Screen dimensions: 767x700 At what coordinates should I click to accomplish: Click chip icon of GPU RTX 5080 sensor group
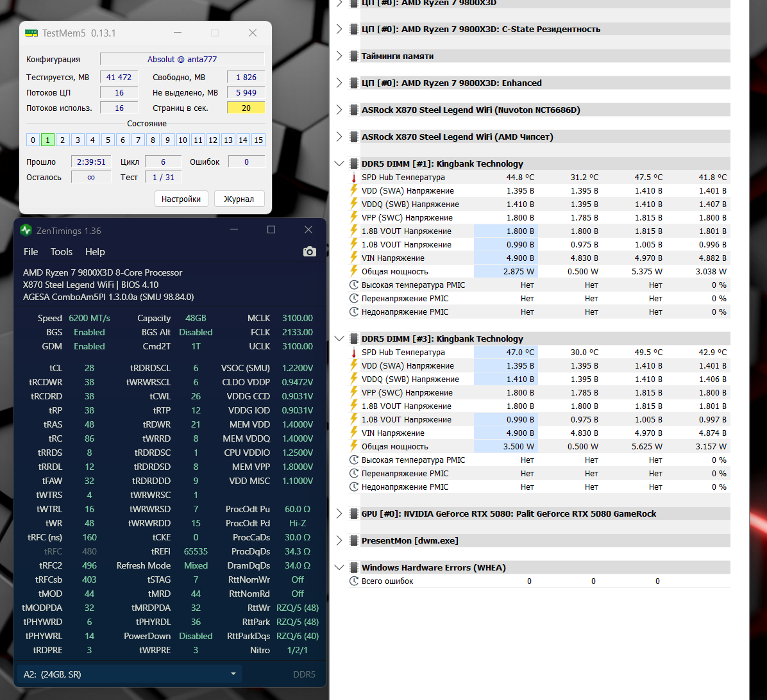pyautogui.click(x=353, y=513)
